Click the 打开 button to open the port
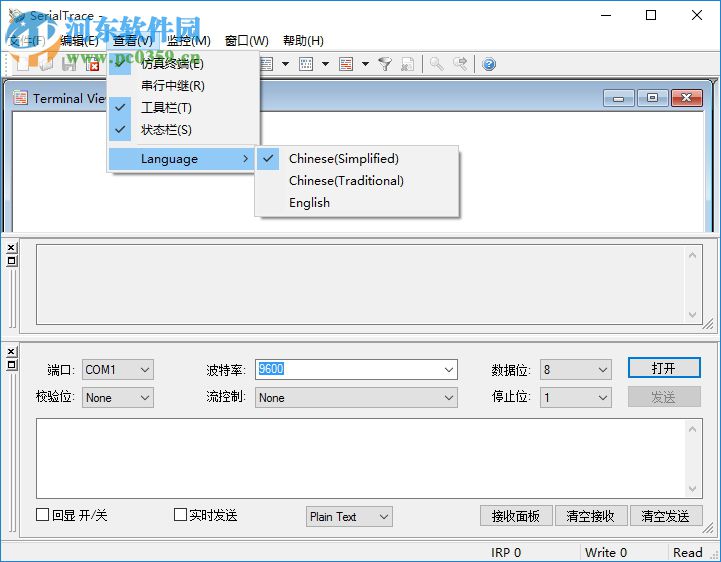Image resolution: width=721 pixels, height=562 pixels. 664,368
